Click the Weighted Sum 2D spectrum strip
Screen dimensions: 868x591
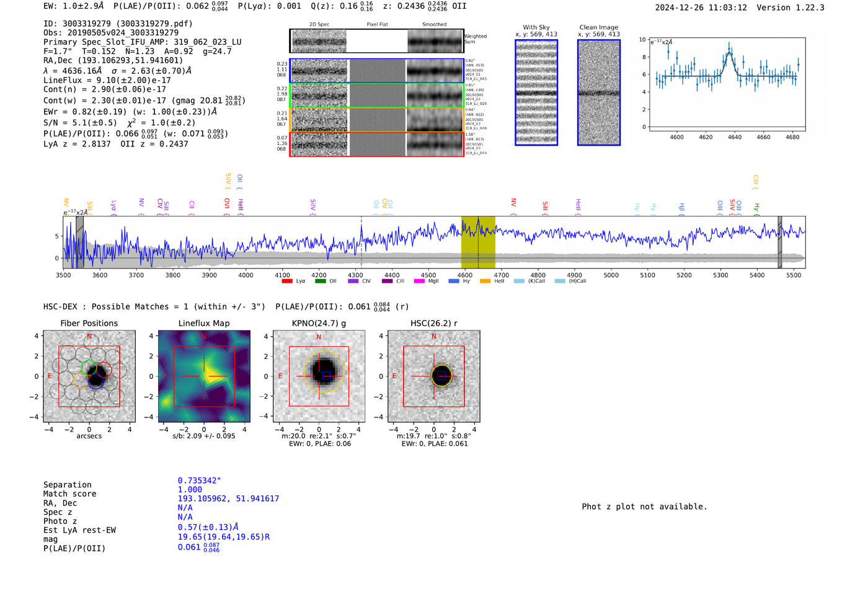point(377,41)
